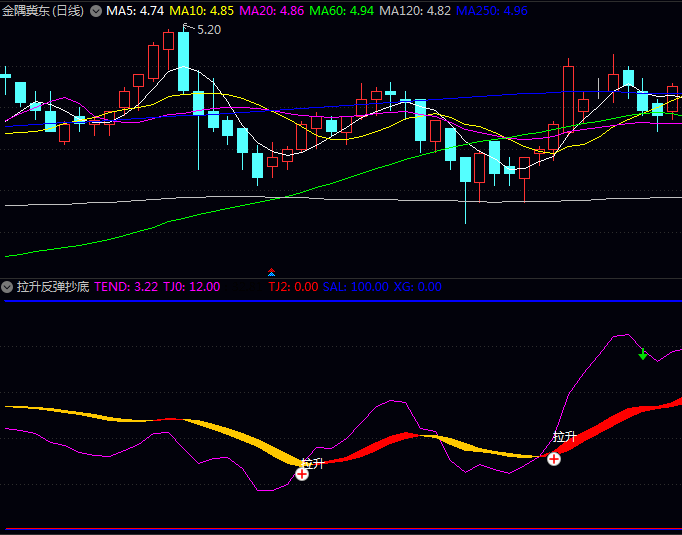This screenshot has height=535, width=682.
Task: Click the green down arrow signal
Action: [x=643, y=354]
